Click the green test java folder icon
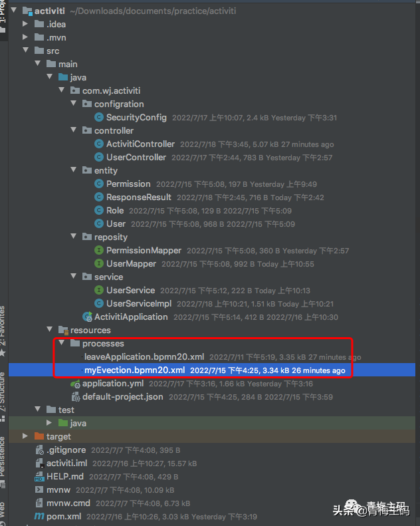 63,423
